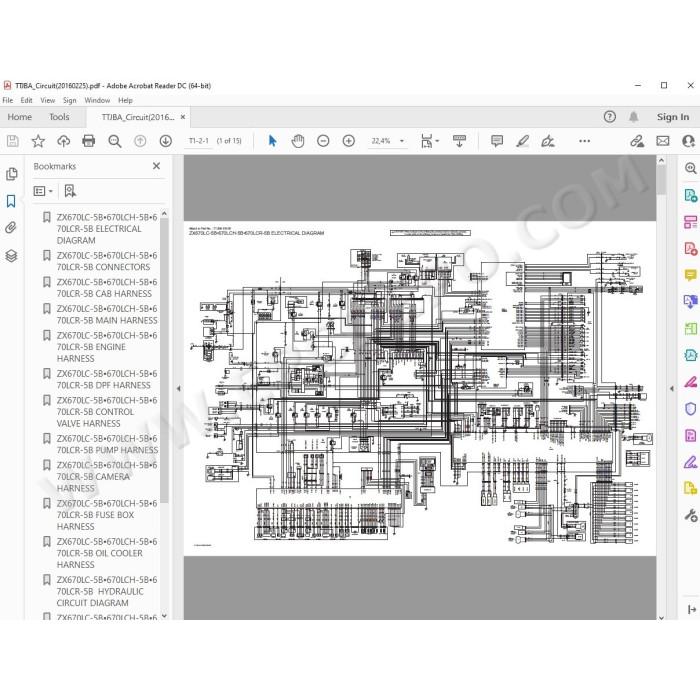
Task: Zoom out with minus icon
Action: pyautogui.click(x=323, y=141)
